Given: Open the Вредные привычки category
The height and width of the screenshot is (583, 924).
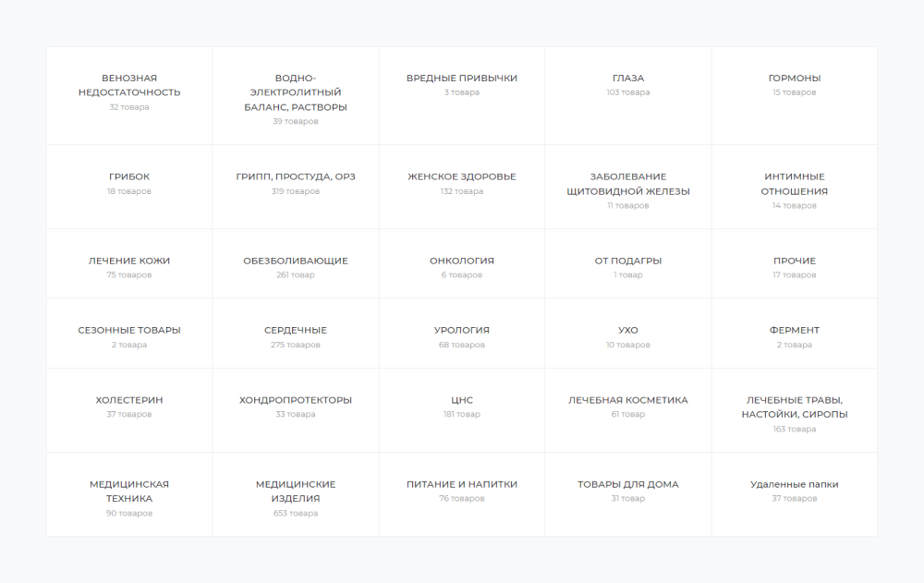Looking at the screenshot, I should tap(462, 79).
